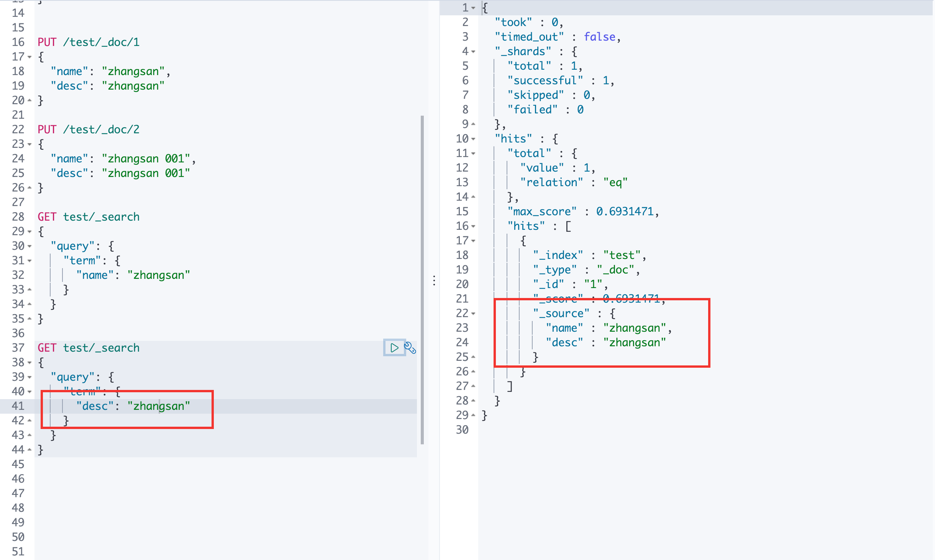Image resolution: width=935 pixels, height=560 pixels.
Task: Run the selected GET test/_search request
Action: click(x=394, y=348)
